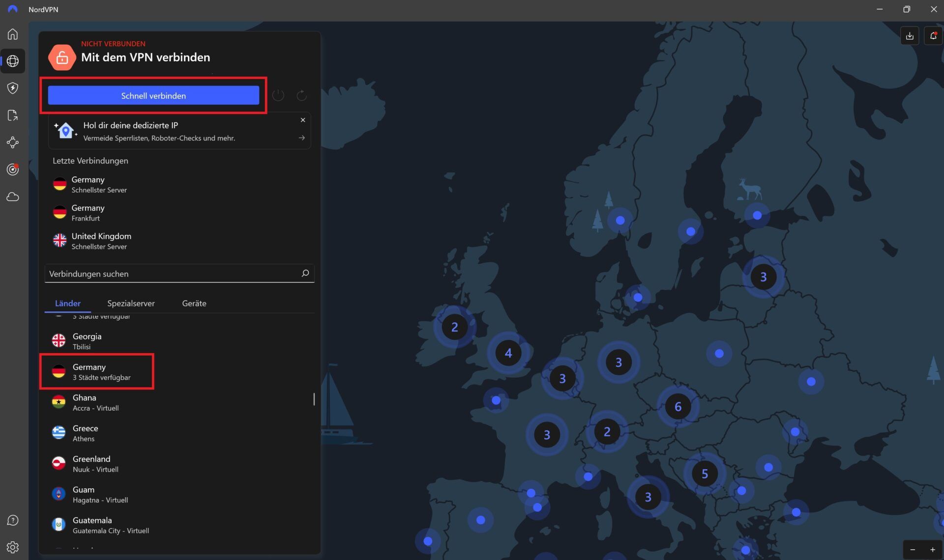Select Guatemala City - Virtuell entry
944x560 pixels.
179,525
